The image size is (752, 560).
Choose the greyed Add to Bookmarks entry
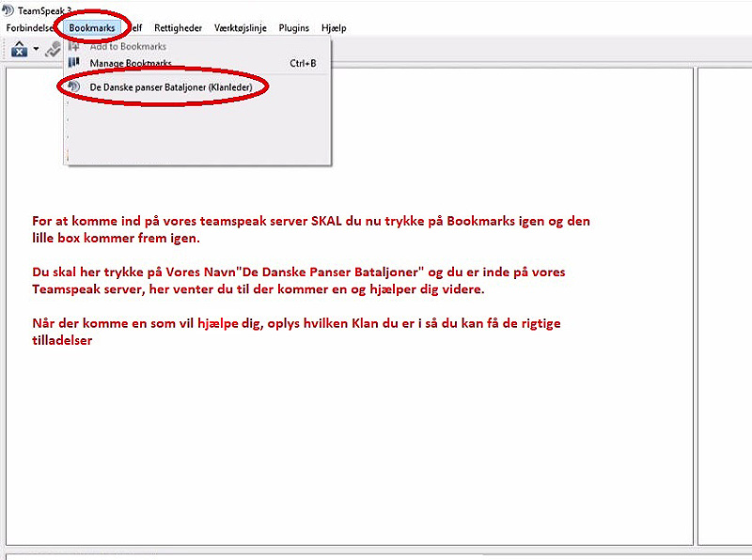coord(128,46)
